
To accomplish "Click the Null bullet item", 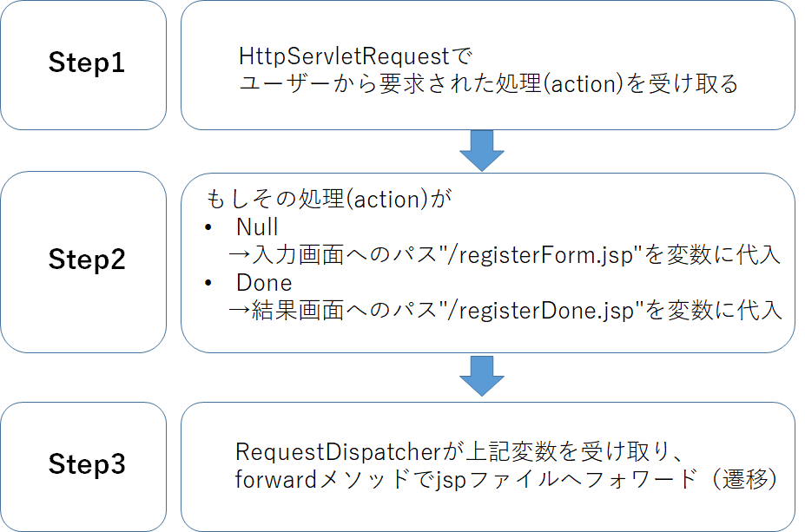I will tap(257, 227).
